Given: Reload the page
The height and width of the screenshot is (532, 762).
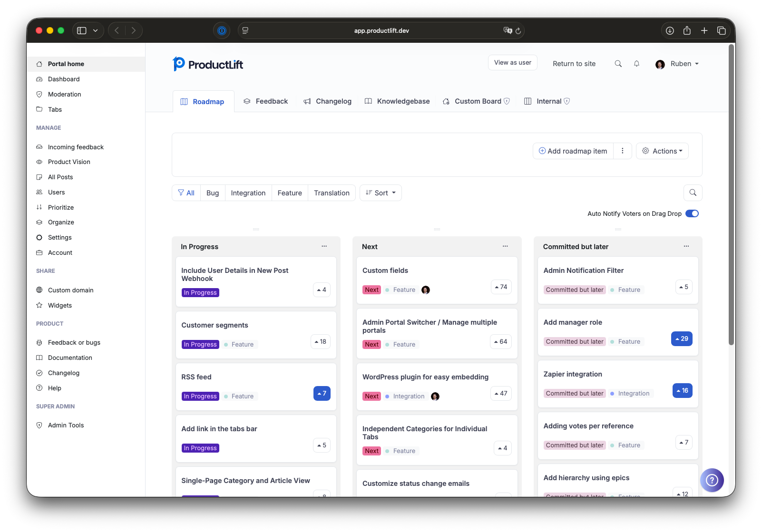Looking at the screenshot, I should 518,31.
